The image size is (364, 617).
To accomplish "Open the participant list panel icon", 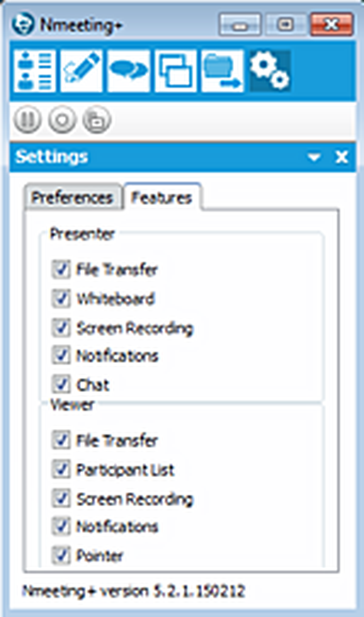I will point(35,71).
